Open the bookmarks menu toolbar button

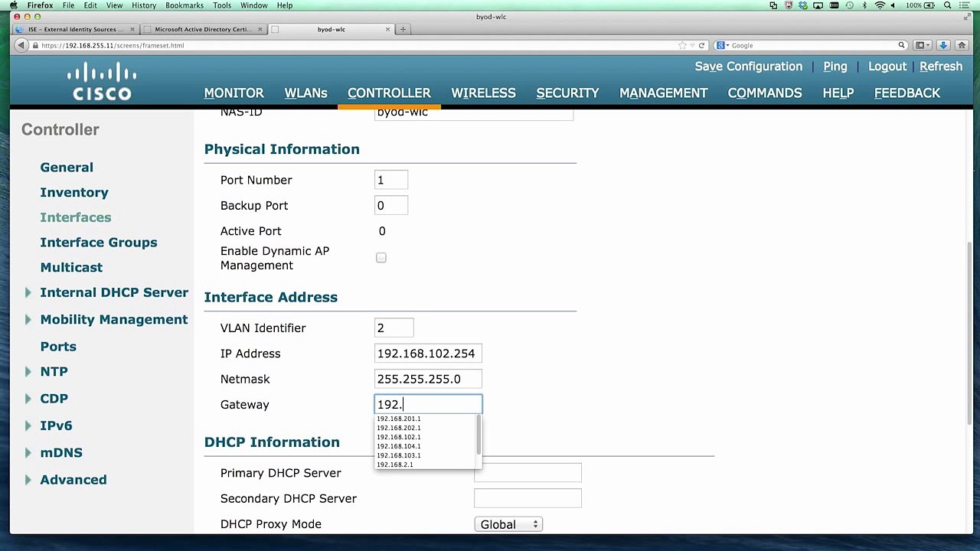[923, 45]
